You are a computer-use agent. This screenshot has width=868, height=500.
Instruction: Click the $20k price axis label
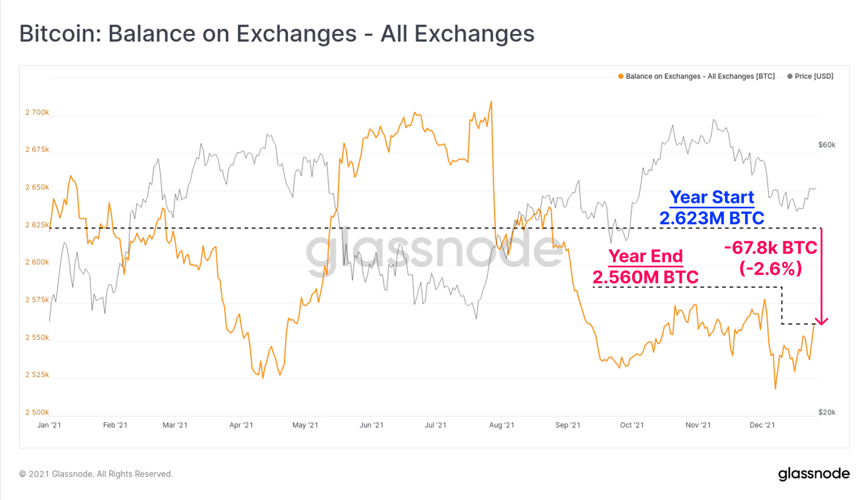[x=827, y=412]
